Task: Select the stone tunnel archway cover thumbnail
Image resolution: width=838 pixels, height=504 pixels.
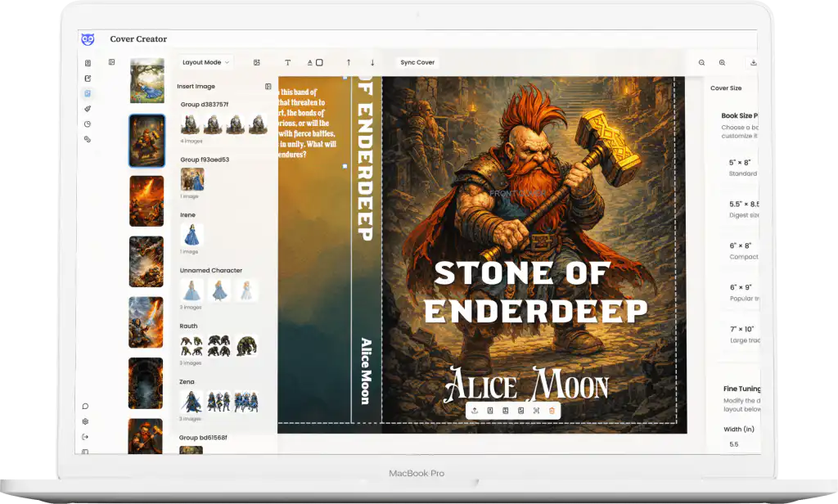Action: tap(146, 383)
